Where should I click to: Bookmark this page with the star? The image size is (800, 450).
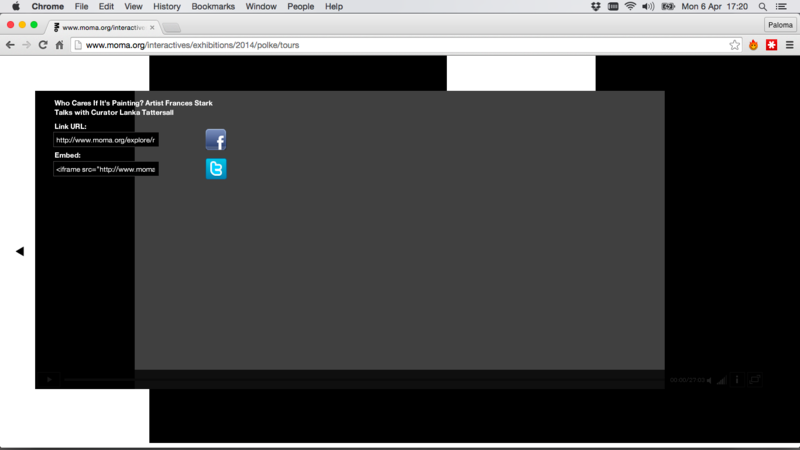734,45
